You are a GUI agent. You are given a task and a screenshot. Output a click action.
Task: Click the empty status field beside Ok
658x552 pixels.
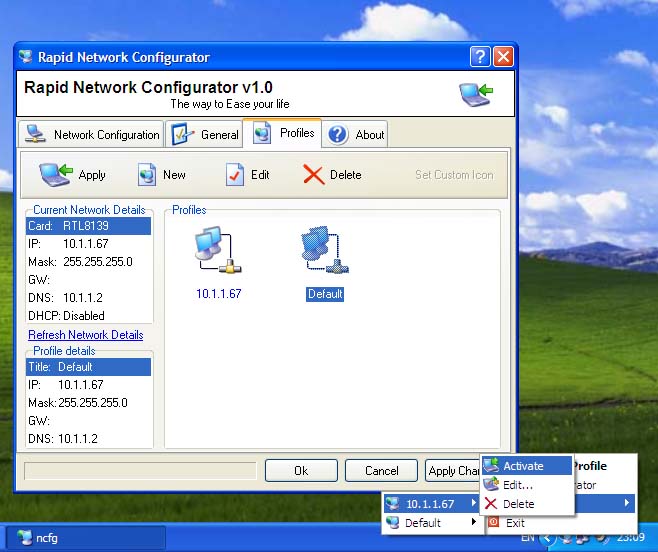(x=140, y=471)
